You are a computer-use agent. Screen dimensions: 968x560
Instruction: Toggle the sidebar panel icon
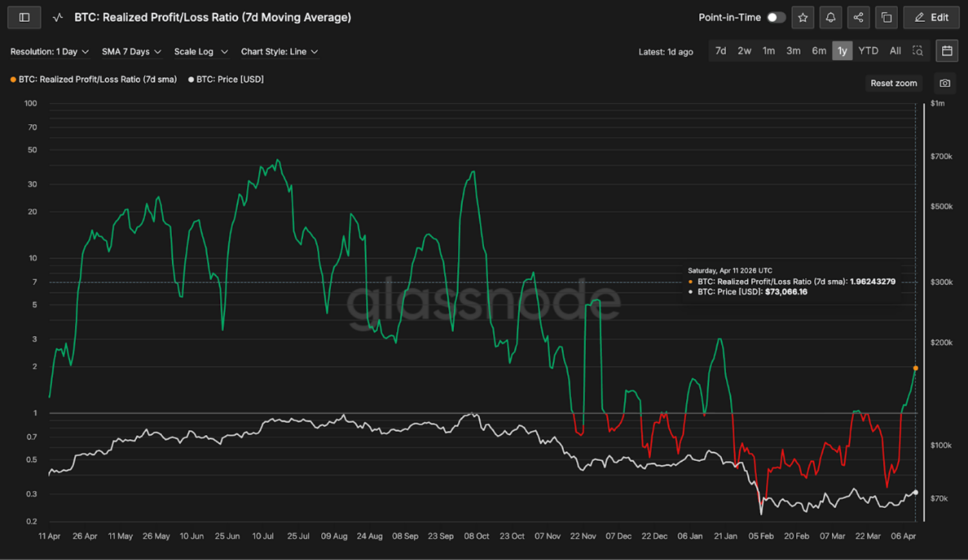[24, 17]
